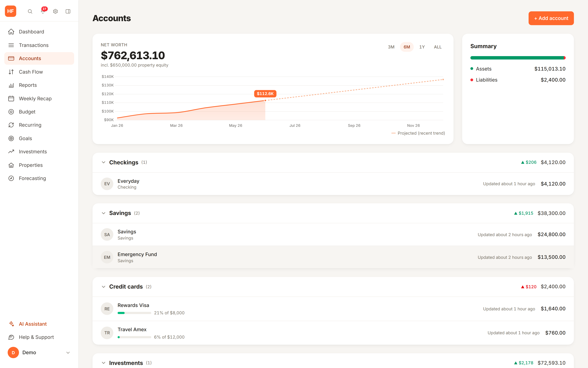Collapse the Savings section chevron

[104, 213]
